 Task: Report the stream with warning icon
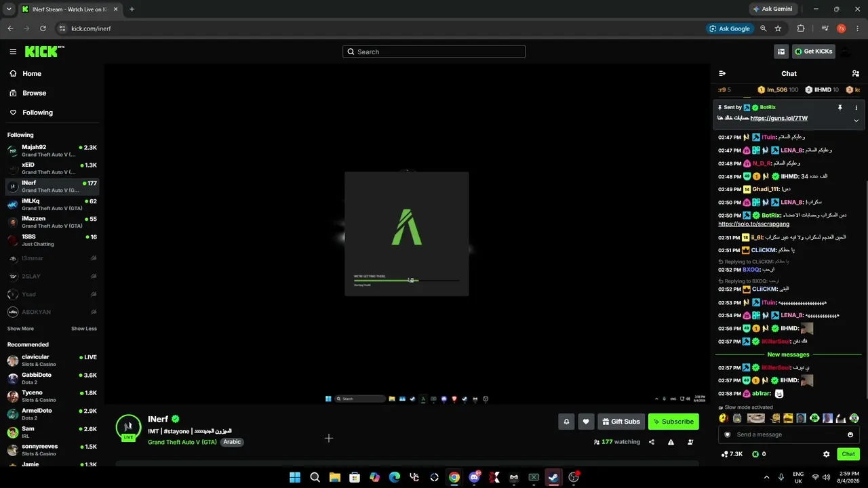click(671, 442)
